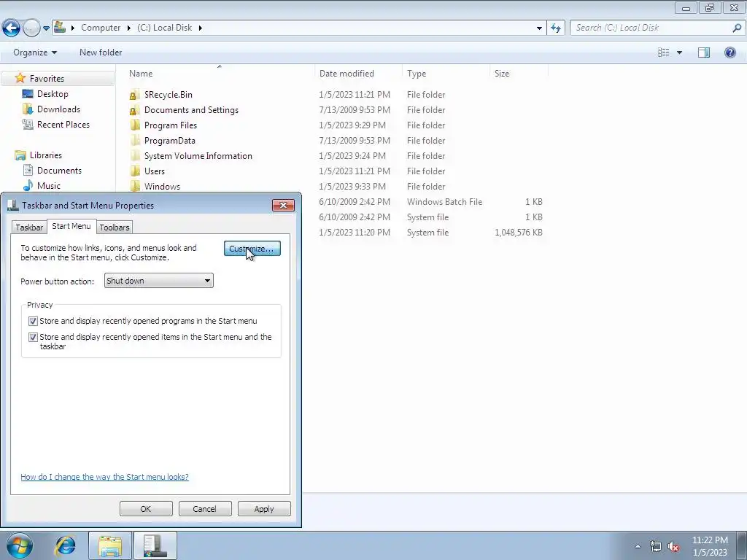747x560 pixels.
Task: Select the $Recycle.Bin folder icon
Action: click(135, 94)
